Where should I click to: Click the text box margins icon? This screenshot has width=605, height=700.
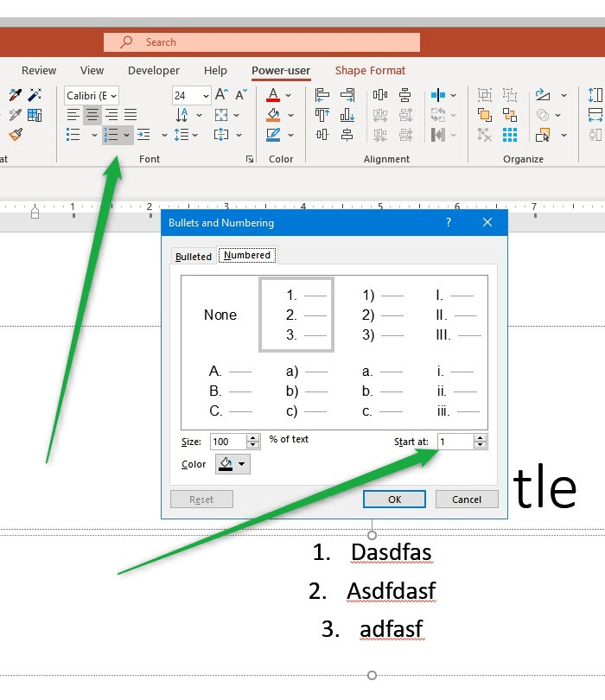(x=221, y=115)
